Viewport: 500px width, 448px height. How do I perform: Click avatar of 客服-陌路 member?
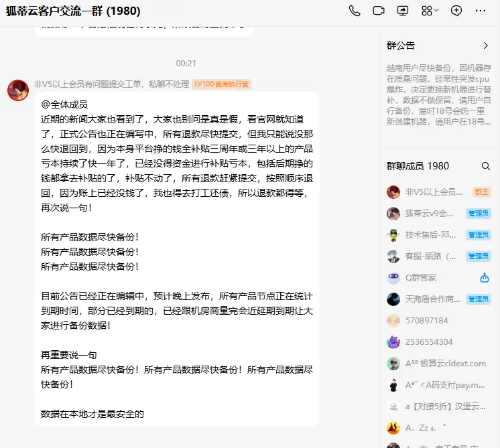click(x=393, y=256)
